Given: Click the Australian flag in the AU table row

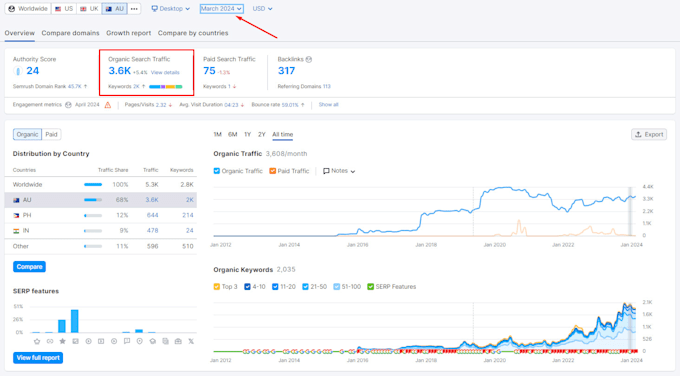Looking at the screenshot, I should click(16, 200).
